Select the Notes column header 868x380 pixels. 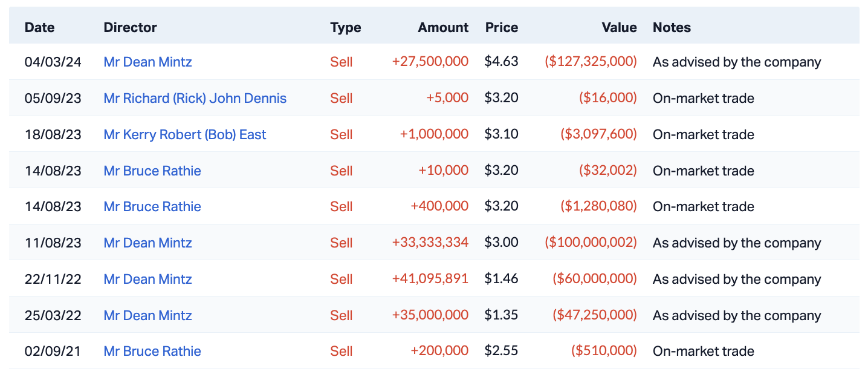672,27
